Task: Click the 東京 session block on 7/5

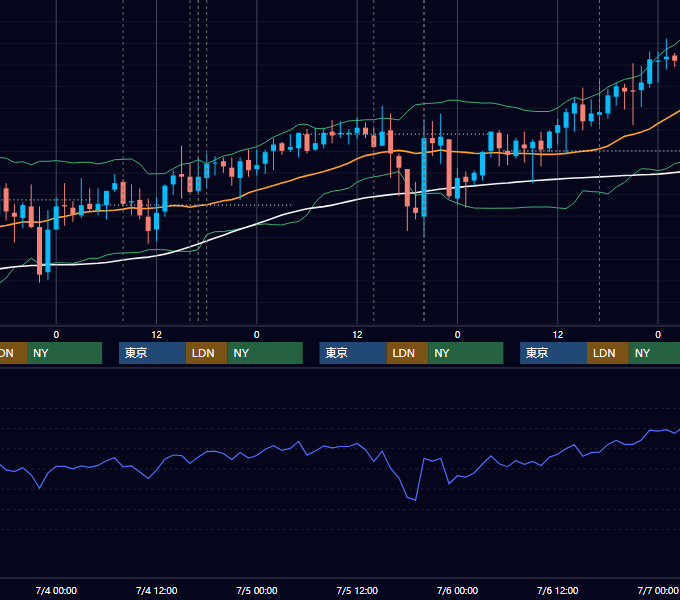Action: pos(353,353)
